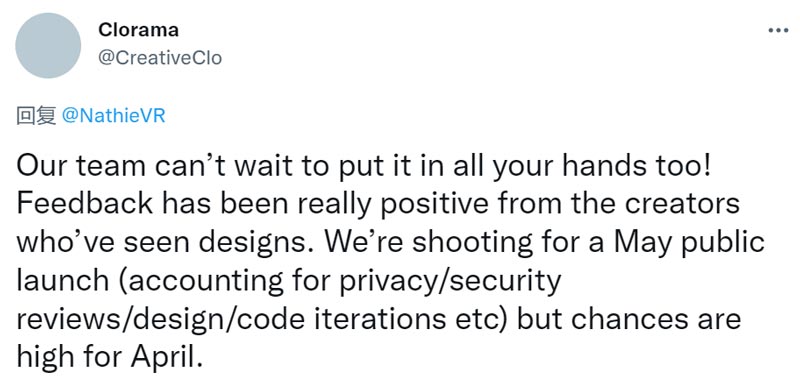This screenshot has height=383, width=800.
Task: Open the Clorama display name
Action: [x=138, y=30]
